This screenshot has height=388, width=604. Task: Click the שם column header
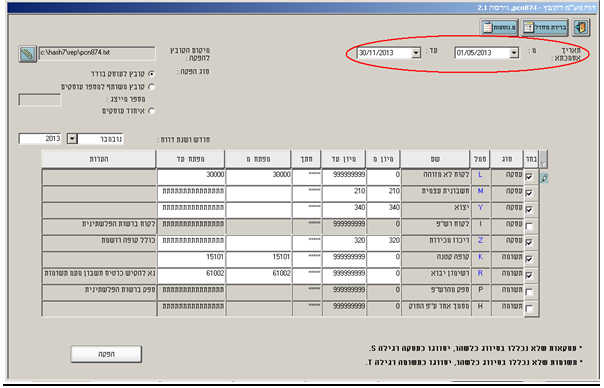tap(435, 159)
